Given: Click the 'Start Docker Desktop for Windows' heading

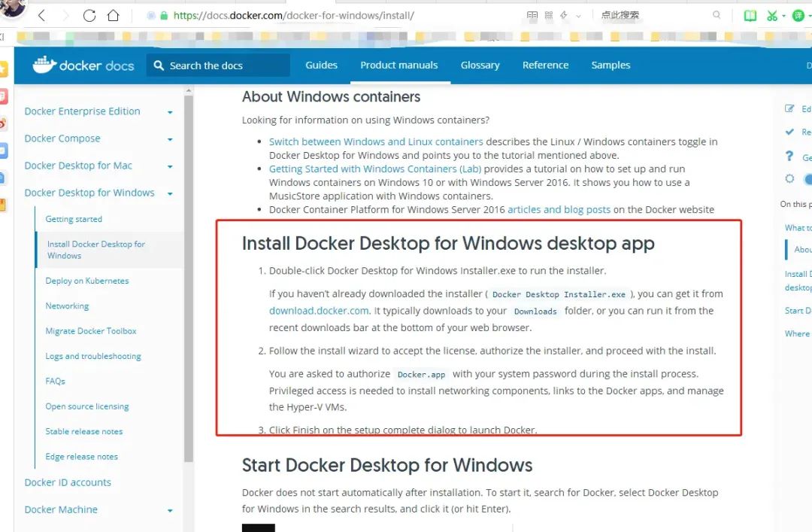Looking at the screenshot, I should pos(387,465).
